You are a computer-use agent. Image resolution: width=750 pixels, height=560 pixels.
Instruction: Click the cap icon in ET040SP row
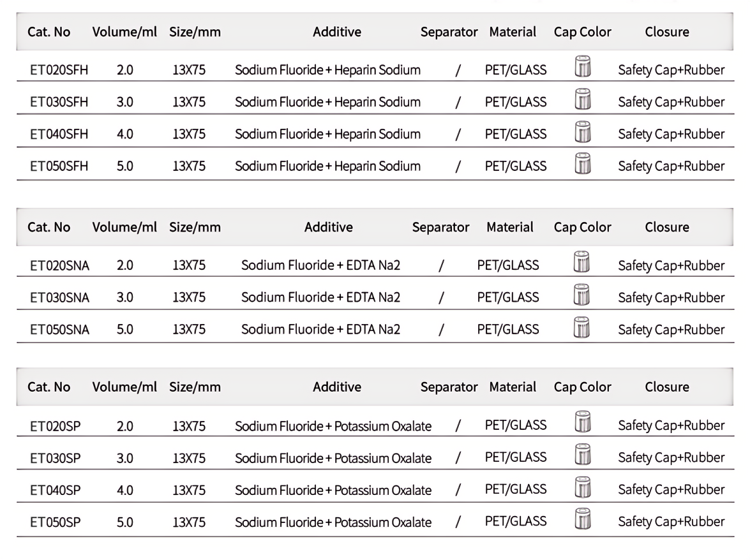click(582, 487)
